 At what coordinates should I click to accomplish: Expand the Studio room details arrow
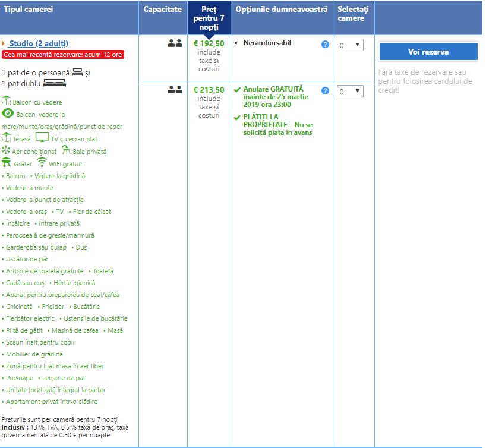[x=4, y=43]
